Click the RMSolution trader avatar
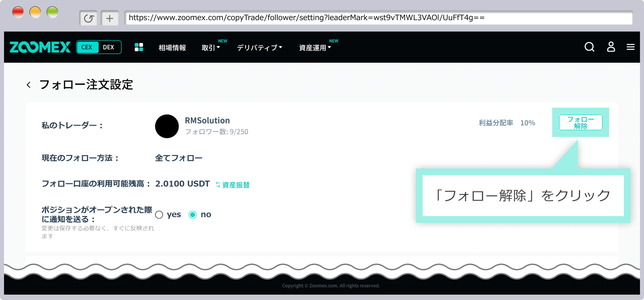Image resolution: width=644 pixels, height=300 pixels. click(x=167, y=126)
